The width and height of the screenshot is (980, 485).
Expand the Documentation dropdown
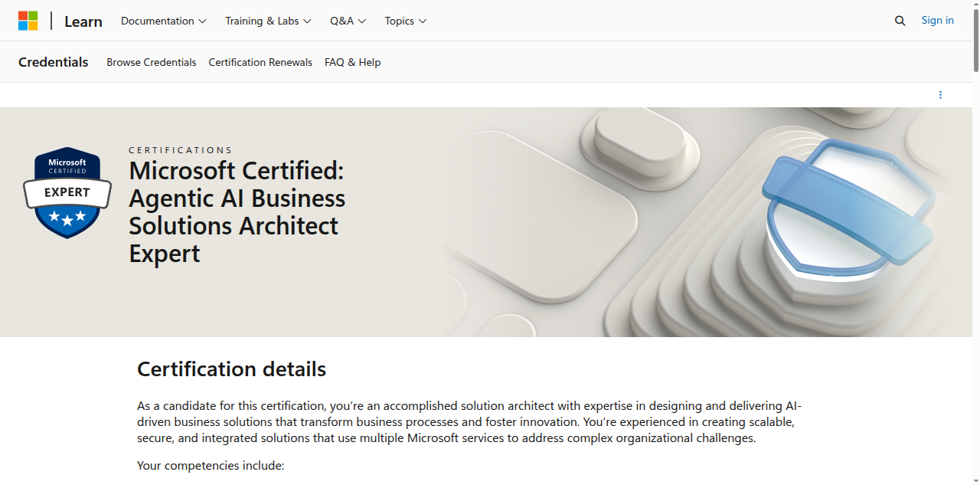coord(164,21)
